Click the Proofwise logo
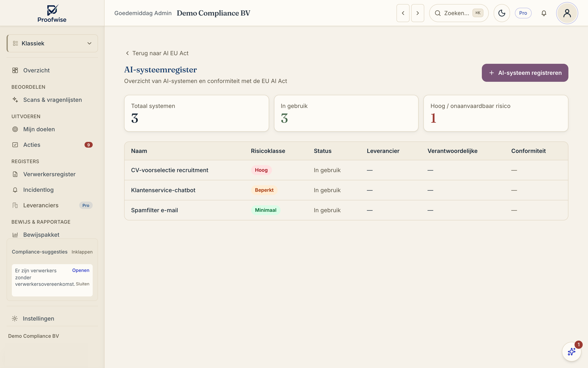The width and height of the screenshot is (588, 368). (x=52, y=13)
